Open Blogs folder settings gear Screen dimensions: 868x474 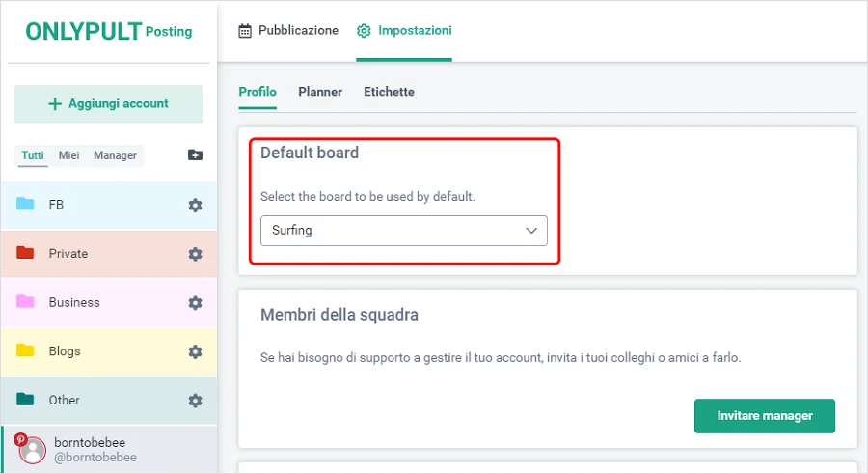coord(195,351)
